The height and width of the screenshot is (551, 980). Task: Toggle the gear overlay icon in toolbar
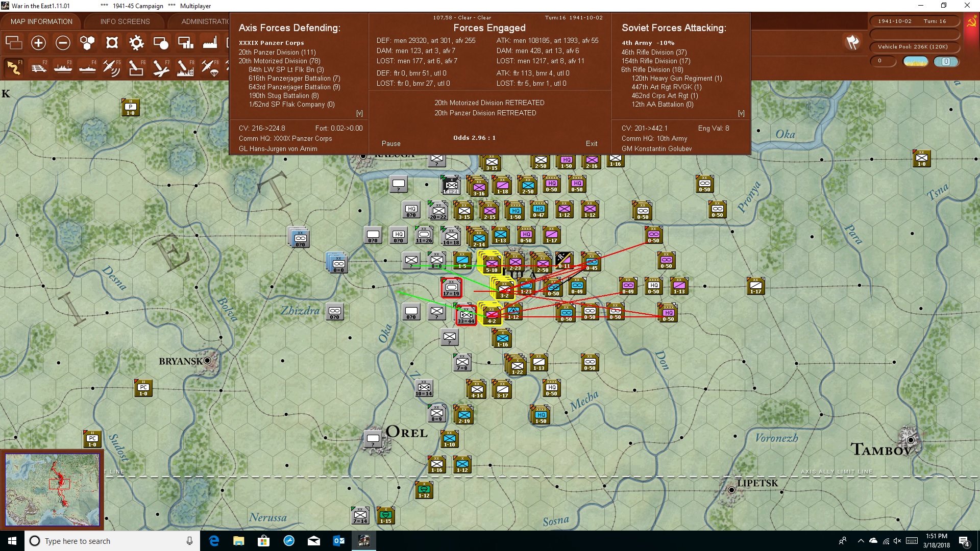(136, 43)
